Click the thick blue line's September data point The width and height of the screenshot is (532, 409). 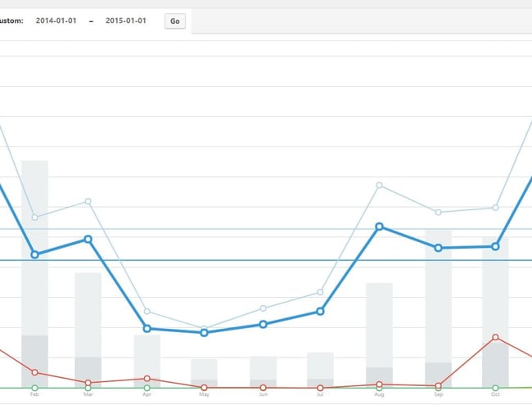pos(438,248)
